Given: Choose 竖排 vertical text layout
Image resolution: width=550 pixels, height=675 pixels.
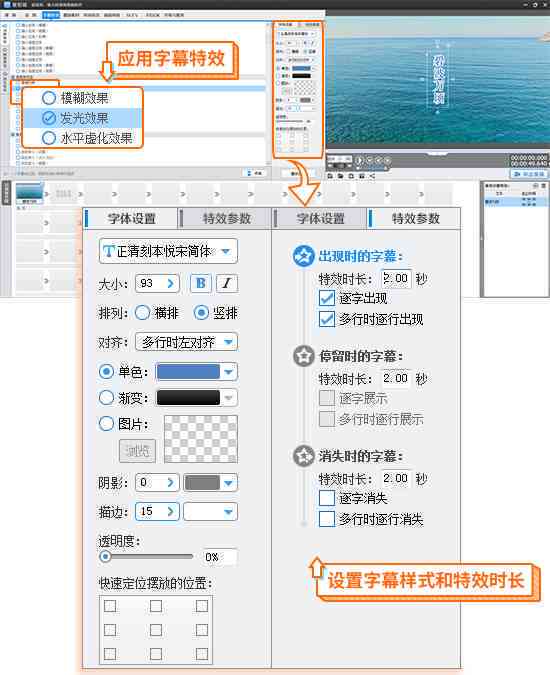Looking at the screenshot, I should pos(201,313).
